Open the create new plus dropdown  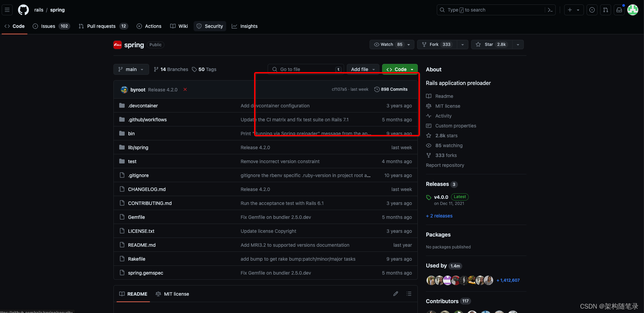point(574,10)
